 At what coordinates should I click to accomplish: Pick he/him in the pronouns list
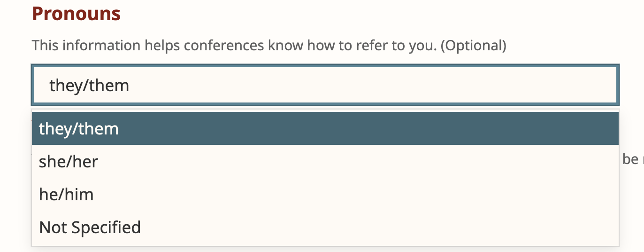(66, 195)
